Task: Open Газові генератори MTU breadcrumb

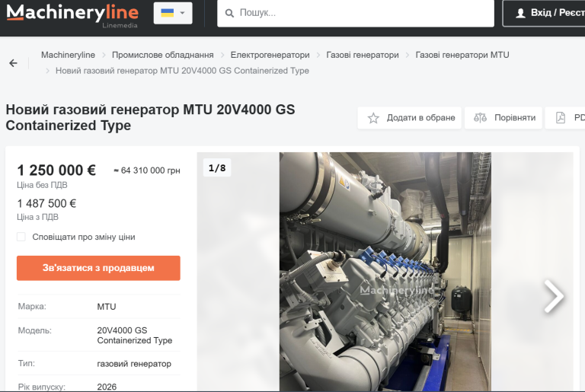Action: [x=462, y=55]
